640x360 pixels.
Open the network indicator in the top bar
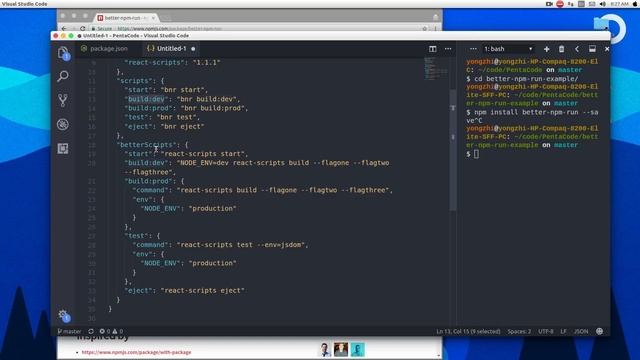pyautogui.click(x=571, y=4)
